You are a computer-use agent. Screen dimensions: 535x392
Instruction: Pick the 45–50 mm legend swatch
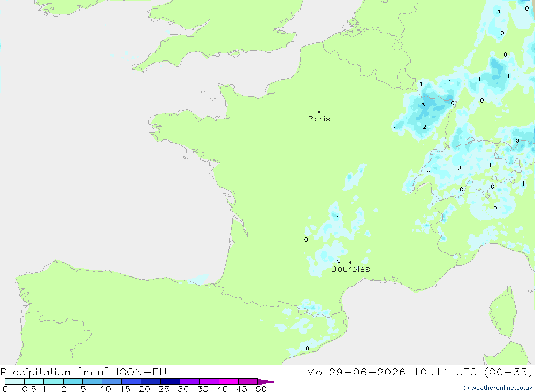coord(248,381)
